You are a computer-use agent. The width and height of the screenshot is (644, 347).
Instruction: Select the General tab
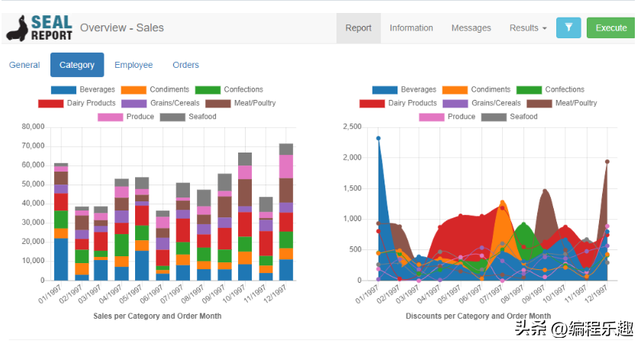[x=24, y=65]
